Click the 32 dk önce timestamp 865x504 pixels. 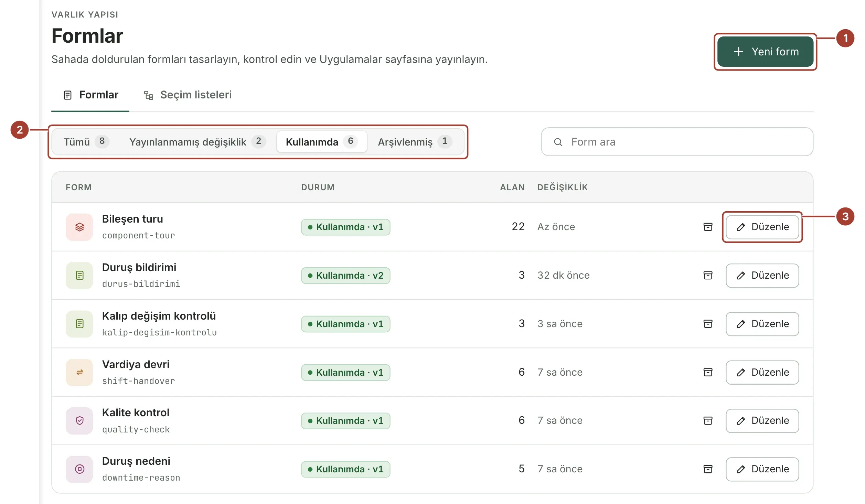coord(563,275)
